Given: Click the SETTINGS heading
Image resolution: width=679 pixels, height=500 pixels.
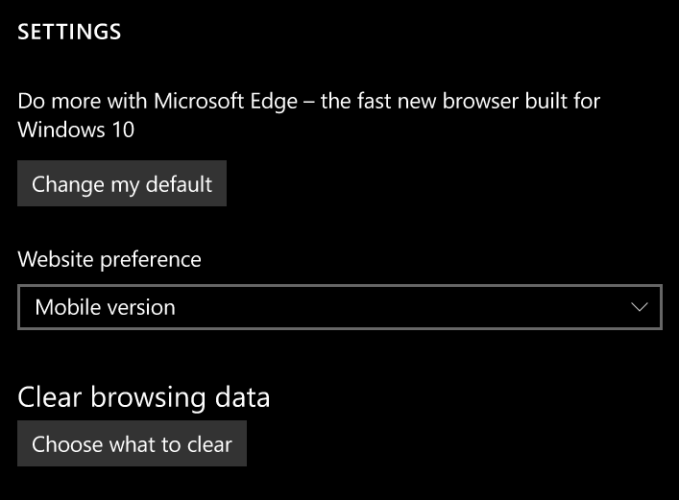Looking at the screenshot, I should (69, 32).
